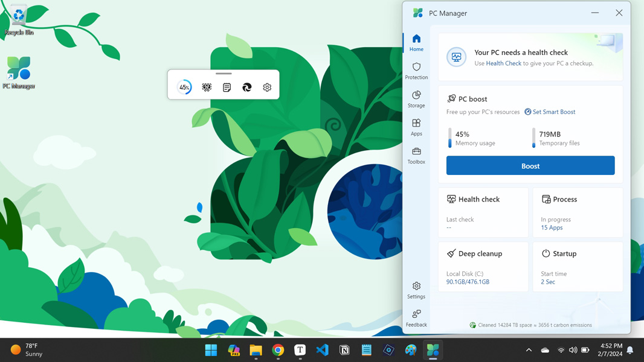Open the Health check card

(x=483, y=212)
